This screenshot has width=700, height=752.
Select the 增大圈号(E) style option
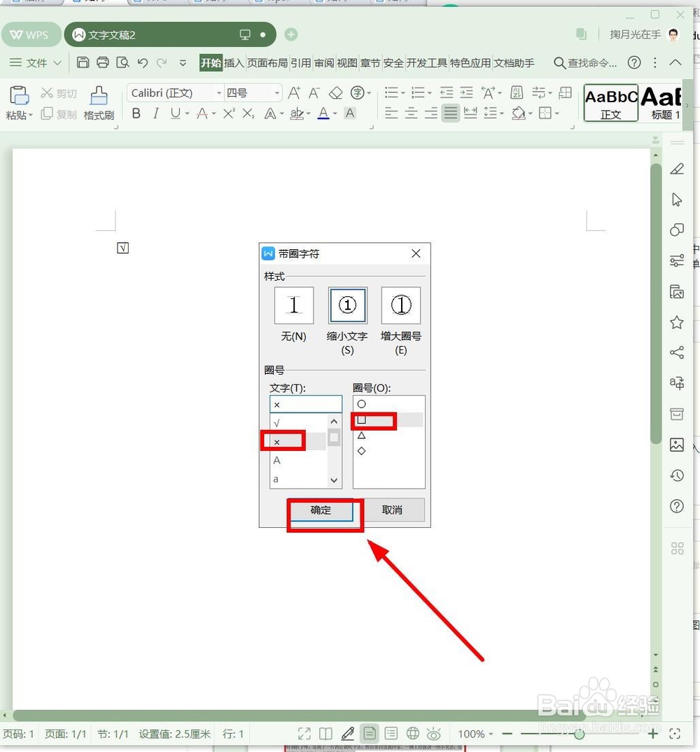[401, 305]
